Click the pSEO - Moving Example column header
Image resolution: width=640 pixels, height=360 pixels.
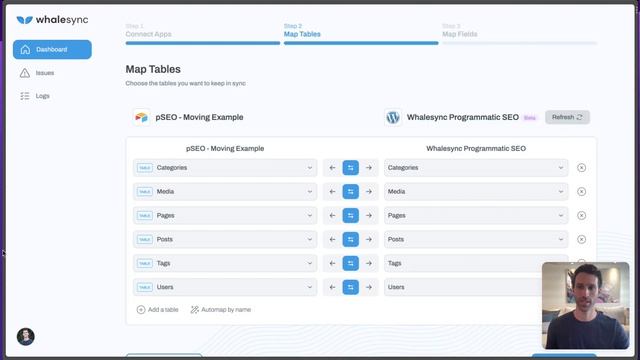coord(225,149)
